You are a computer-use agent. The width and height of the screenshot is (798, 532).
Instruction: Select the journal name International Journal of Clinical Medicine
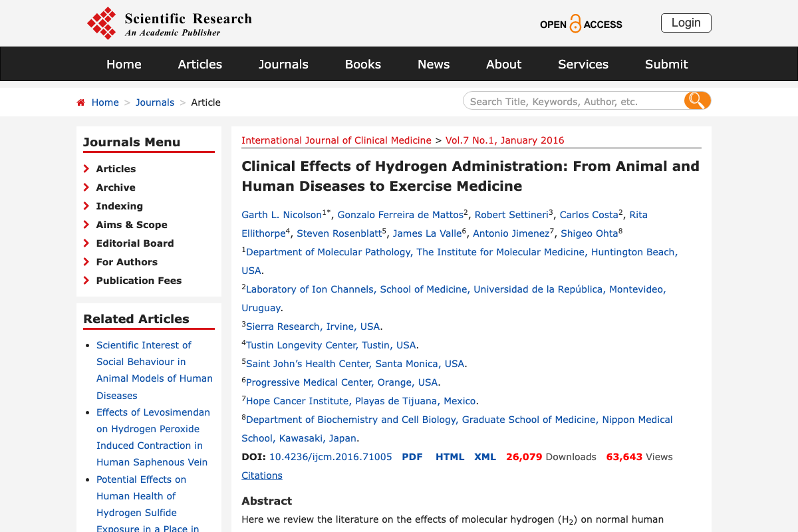click(336, 140)
